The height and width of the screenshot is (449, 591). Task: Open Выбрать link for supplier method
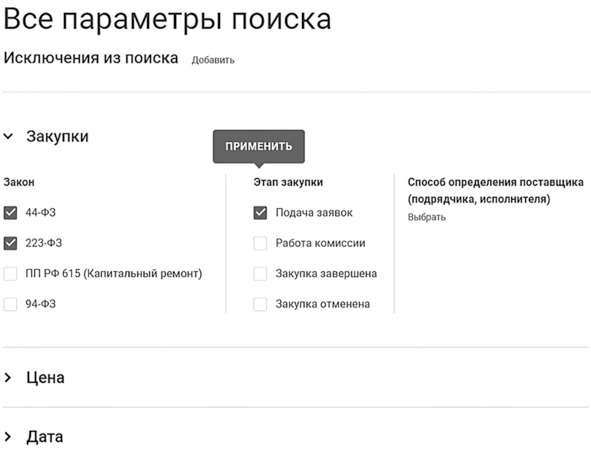click(x=427, y=217)
